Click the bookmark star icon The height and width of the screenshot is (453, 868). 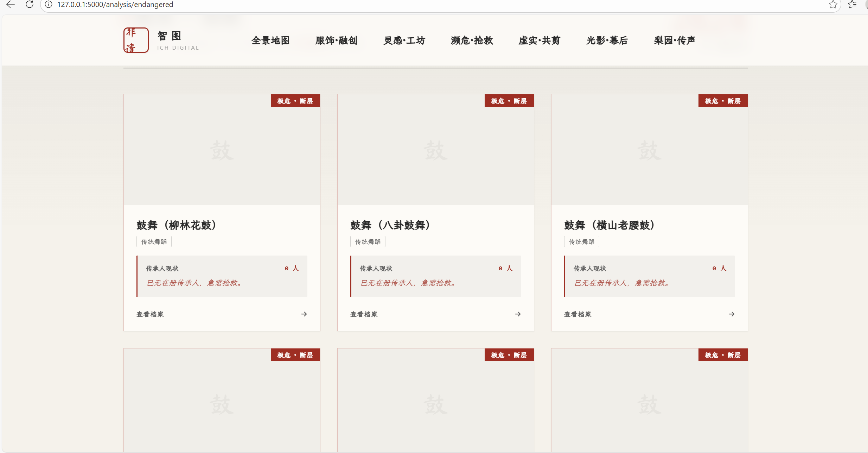(x=833, y=5)
